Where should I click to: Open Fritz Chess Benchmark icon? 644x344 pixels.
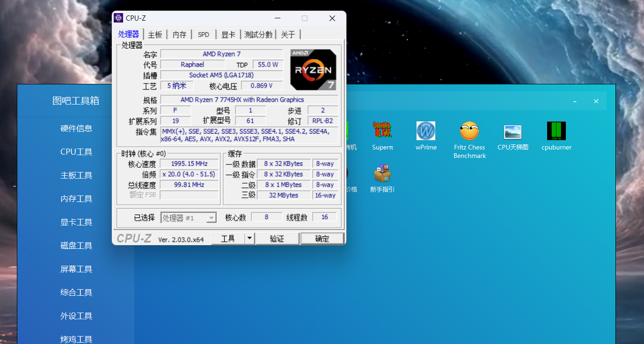(469, 131)
